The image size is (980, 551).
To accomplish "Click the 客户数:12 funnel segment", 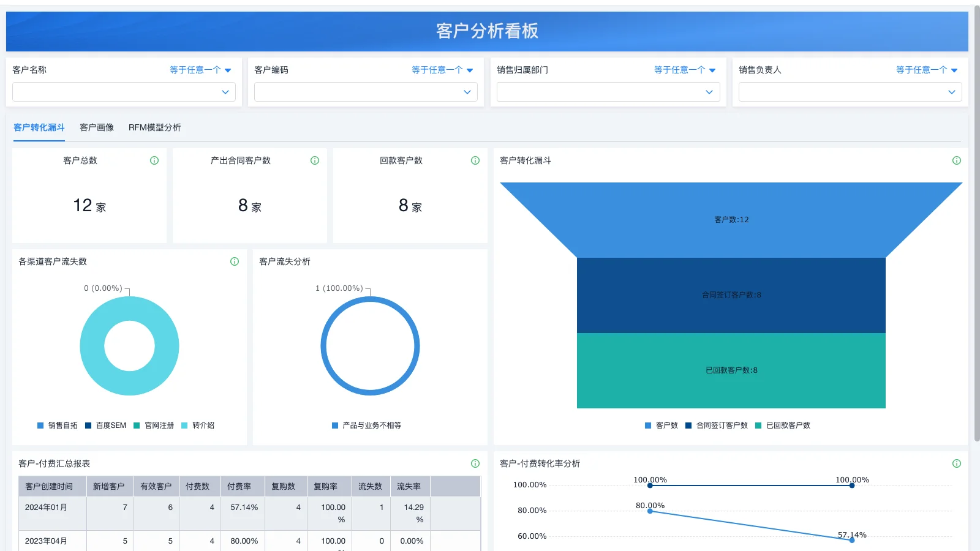I will pos(731,219).
